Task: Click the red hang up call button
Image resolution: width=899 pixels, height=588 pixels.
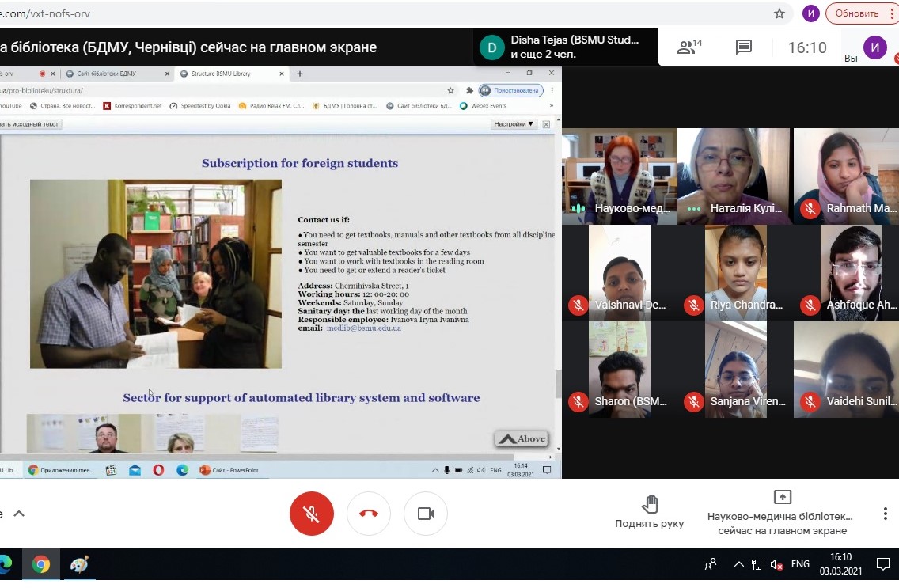Action: coord(369,514)
